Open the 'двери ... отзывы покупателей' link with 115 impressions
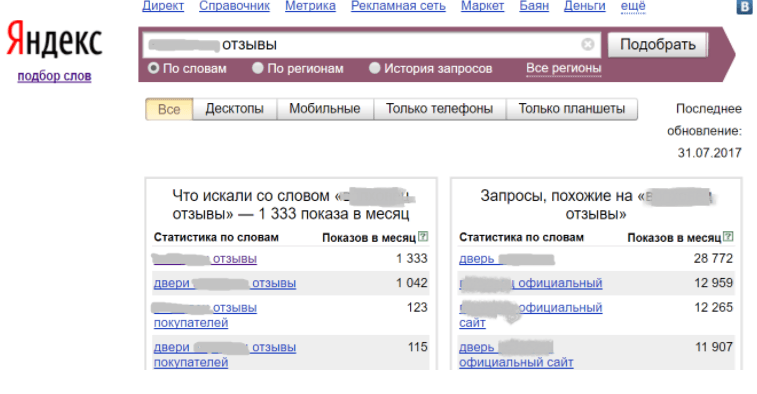The width and height of the screenshot is (757, 394). tap(225, 355)
